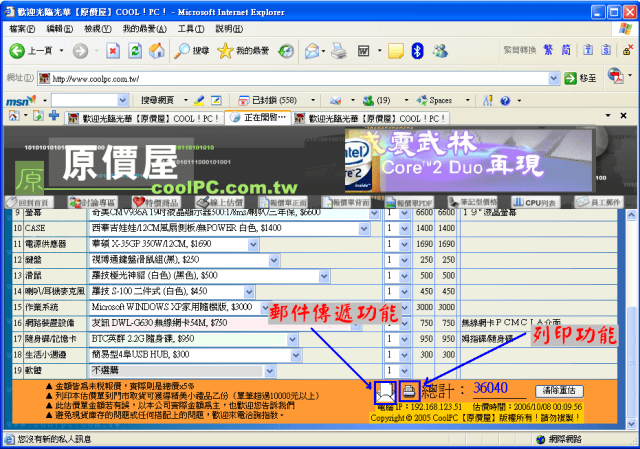Open the 滑鼠 product dropdown
This screenshot has height=449, width=640.
(x=324, y=276)
